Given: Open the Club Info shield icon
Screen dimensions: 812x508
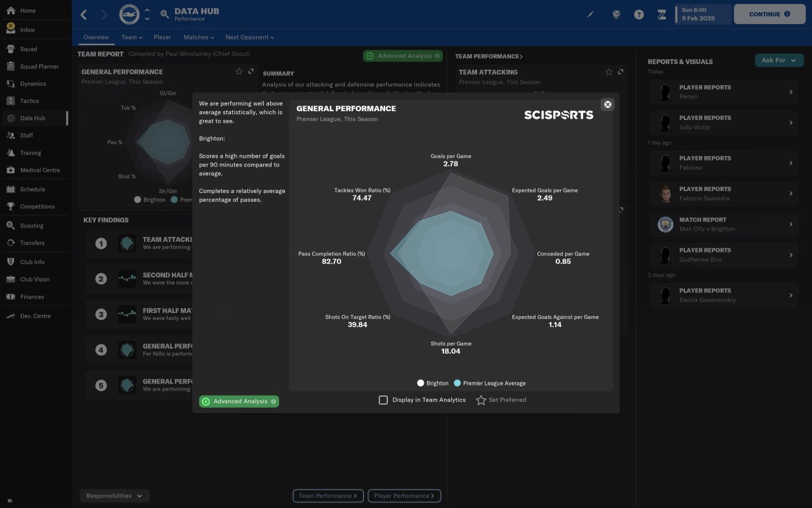Looking at the screenshot, I should 11,262.
